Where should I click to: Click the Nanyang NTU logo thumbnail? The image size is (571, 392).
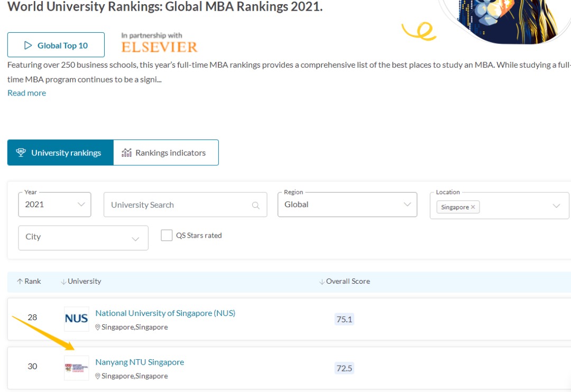tap(77, 368)
